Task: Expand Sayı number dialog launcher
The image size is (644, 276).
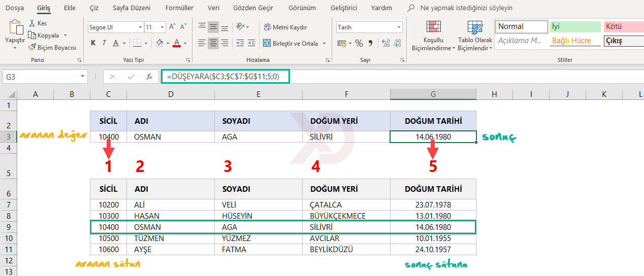Action: (402, 60)
